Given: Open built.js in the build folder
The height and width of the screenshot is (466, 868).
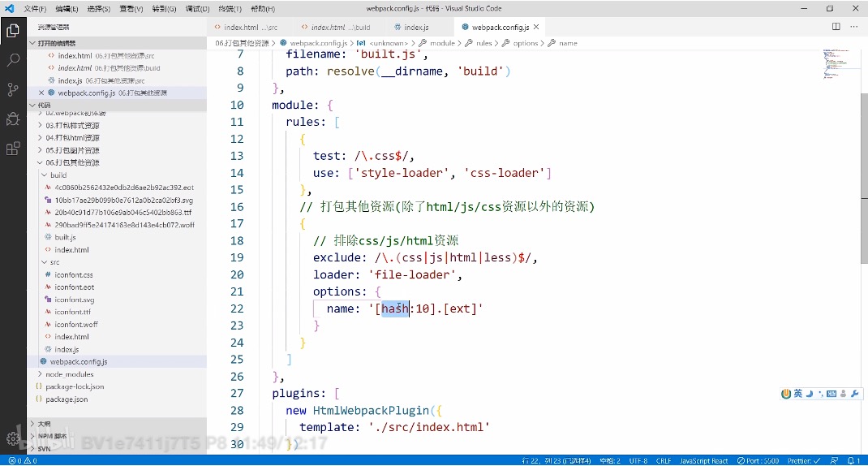Looking at the screenshot, I should [x=66, y=237].
